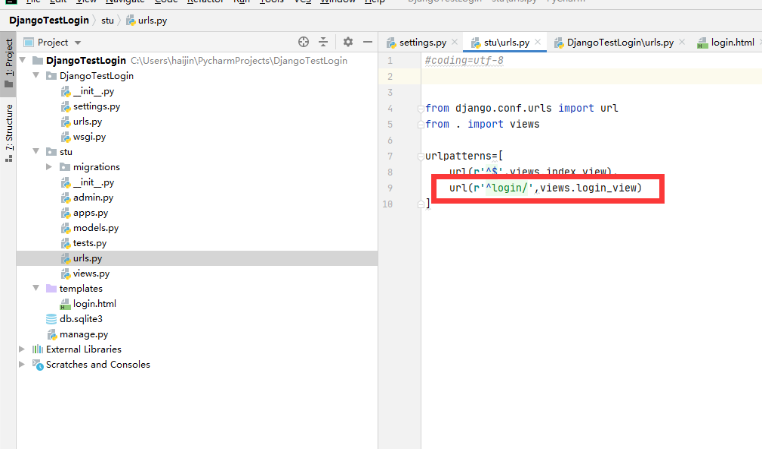Click the db.sqlite3 database file icon

point(52,319)
